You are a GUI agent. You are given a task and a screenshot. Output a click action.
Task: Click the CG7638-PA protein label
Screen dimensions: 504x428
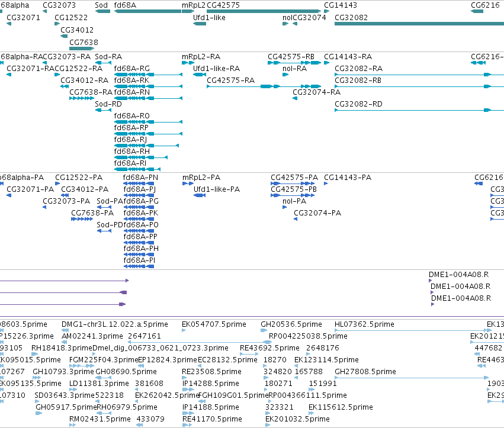(92, 213)
